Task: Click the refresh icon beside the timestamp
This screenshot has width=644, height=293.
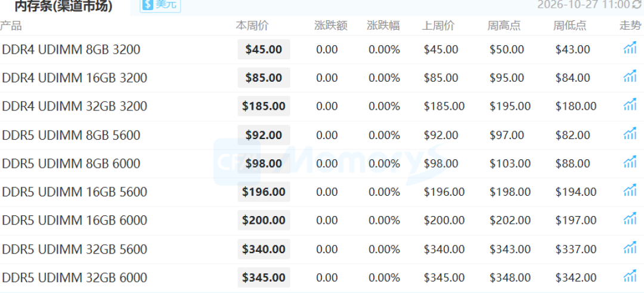Action: pos(637,4)
